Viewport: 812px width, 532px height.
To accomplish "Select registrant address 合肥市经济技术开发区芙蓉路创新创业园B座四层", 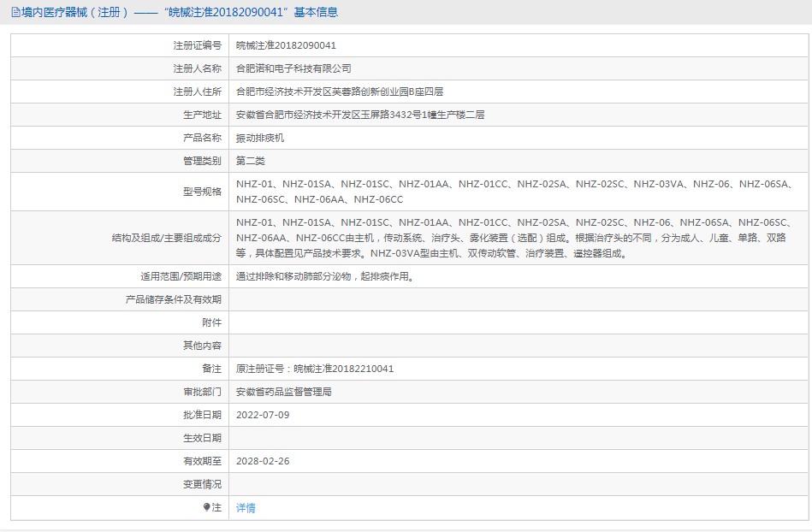I will coord(340,92).
